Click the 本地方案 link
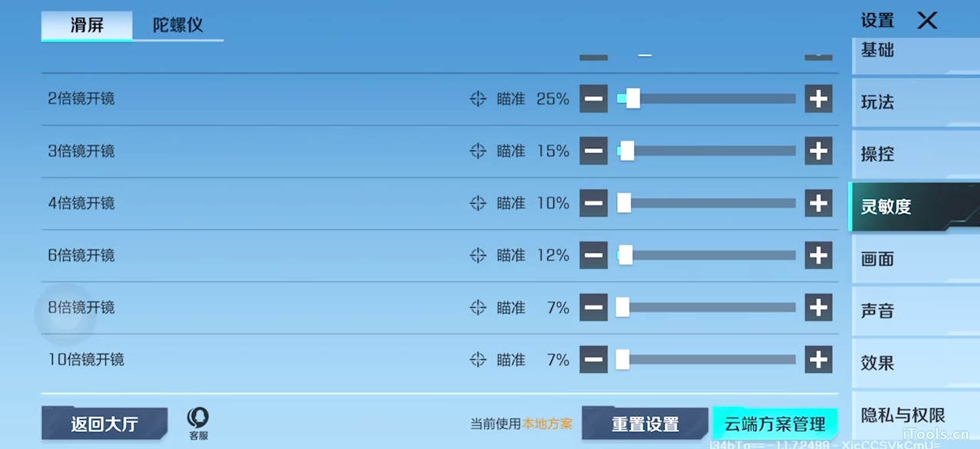 pyautogui.click(x=547, y=424)
